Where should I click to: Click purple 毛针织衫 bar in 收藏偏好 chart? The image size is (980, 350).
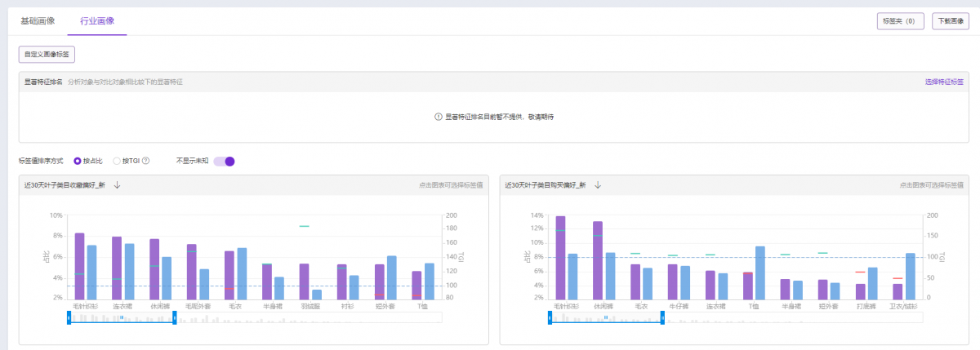79,266
